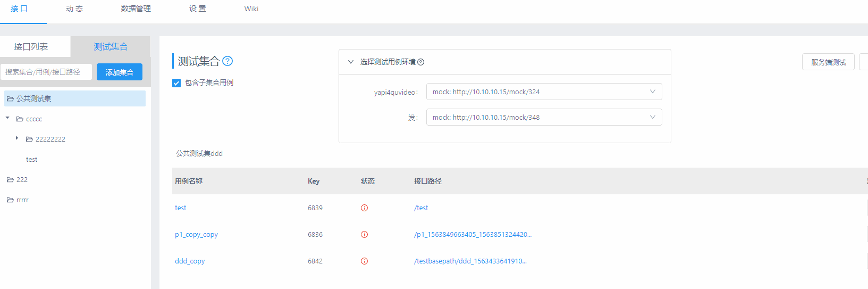
Task: Select ccccc collection in the tree
Action: tap(34, 119)
